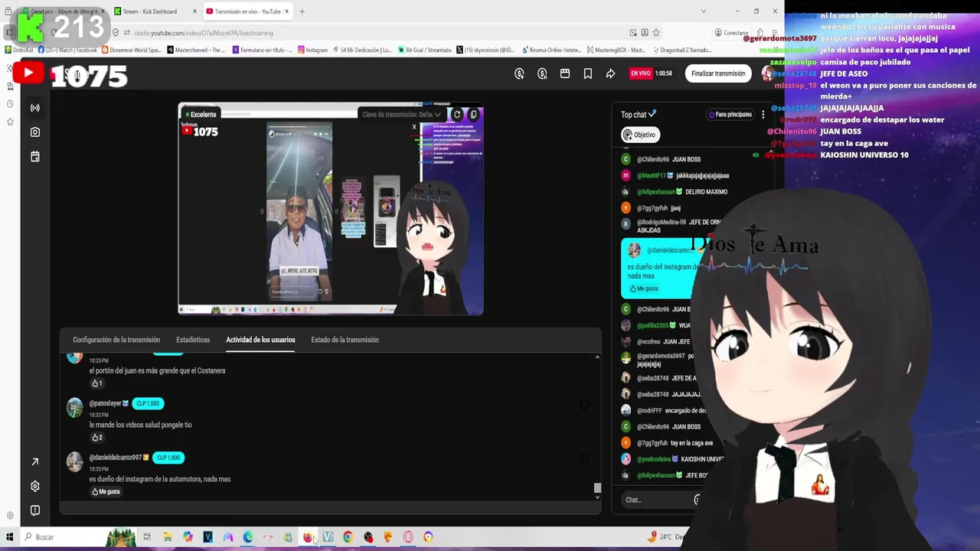The width and height of the screenshot is (980, 551).
Task: Open the send feedback icon in sidebar
Action: point(34,510)
